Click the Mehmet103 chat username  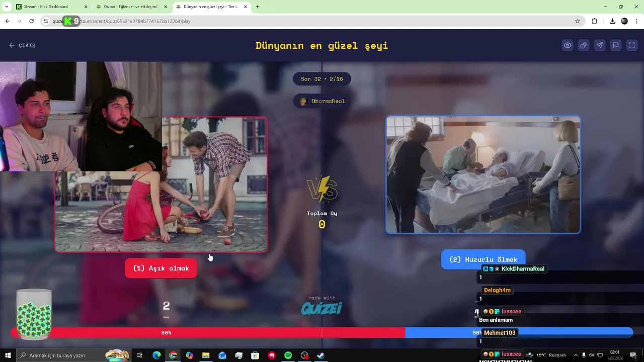point(500,333)
